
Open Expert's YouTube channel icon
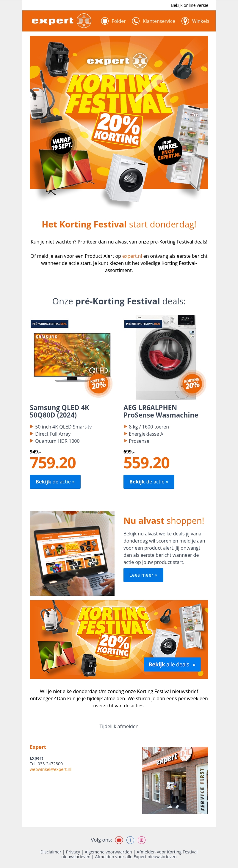pos(119,840)
